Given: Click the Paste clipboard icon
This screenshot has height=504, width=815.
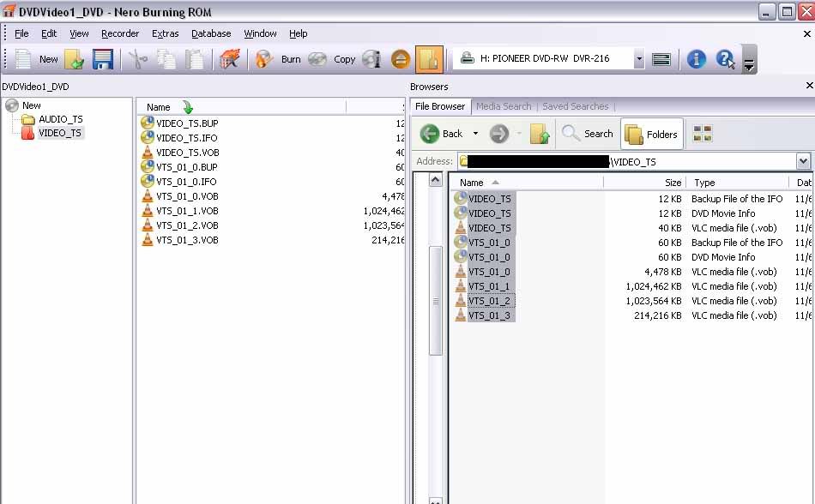Looking at the screenshot, I should click(195, 59).
